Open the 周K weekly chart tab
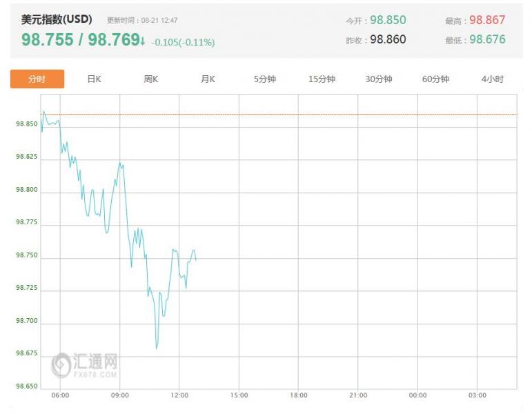Screen dimensions: 532x414 (x=150, y=79)
